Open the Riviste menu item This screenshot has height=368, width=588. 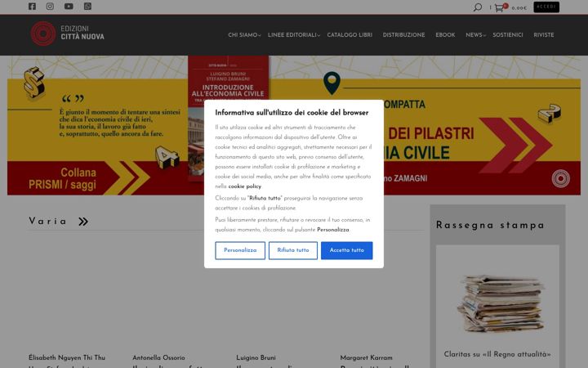click(x=544, y=35)
